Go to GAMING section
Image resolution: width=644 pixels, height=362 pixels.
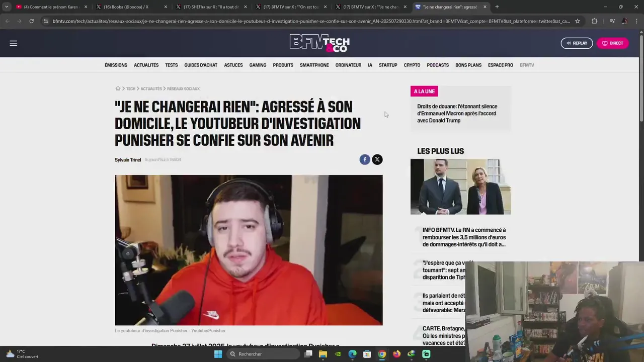(x=258, y=65)
